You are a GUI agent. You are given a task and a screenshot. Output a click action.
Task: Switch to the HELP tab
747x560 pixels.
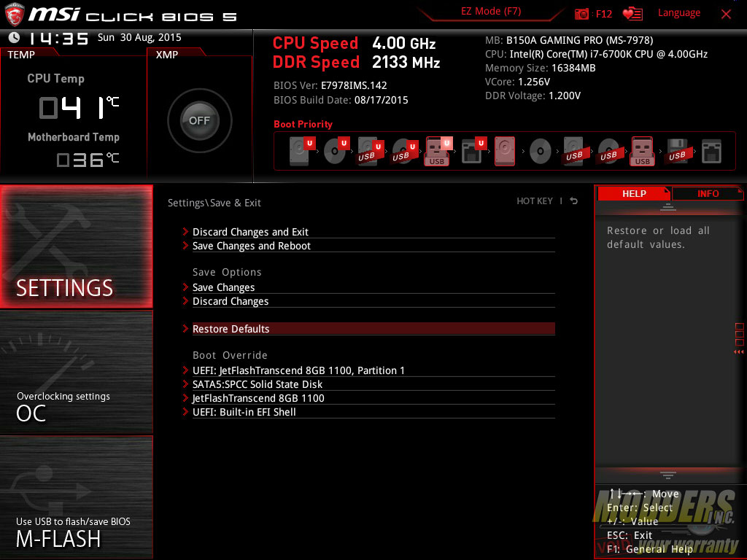point(634,193)
